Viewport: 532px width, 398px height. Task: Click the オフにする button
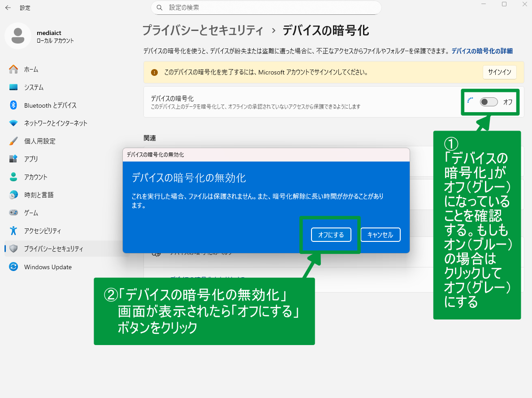coord(331,235)
